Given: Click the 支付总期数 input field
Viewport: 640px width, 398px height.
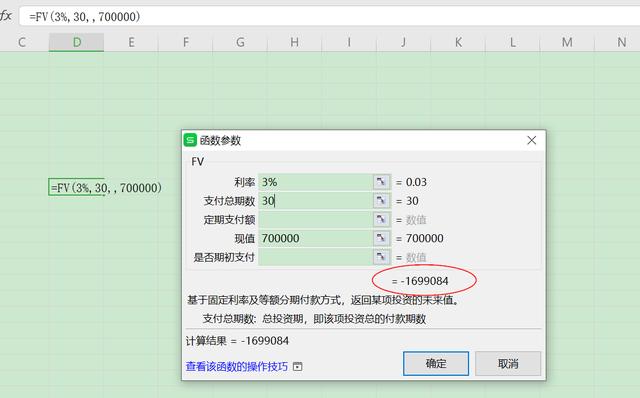Looking at the screenshot, I should tap(315, 201).
